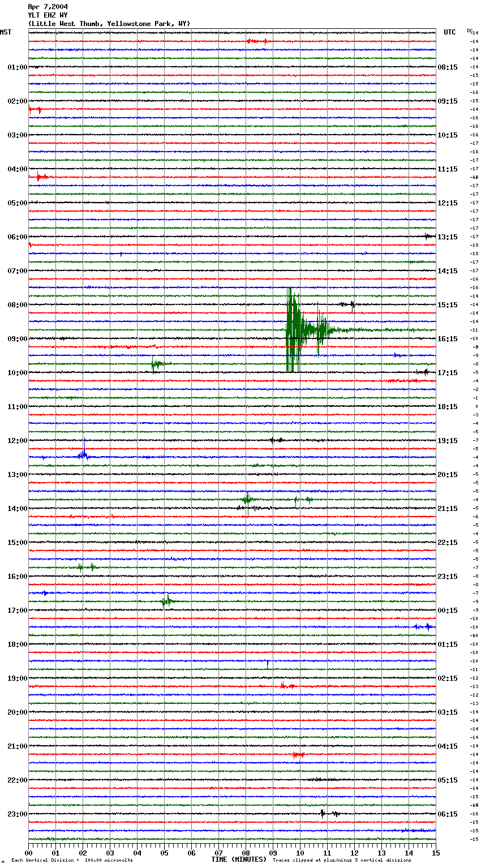Viewport: 481px width, 868px height.
Task: Select the MST time label '17:00'
Action: tap(18, 611)
